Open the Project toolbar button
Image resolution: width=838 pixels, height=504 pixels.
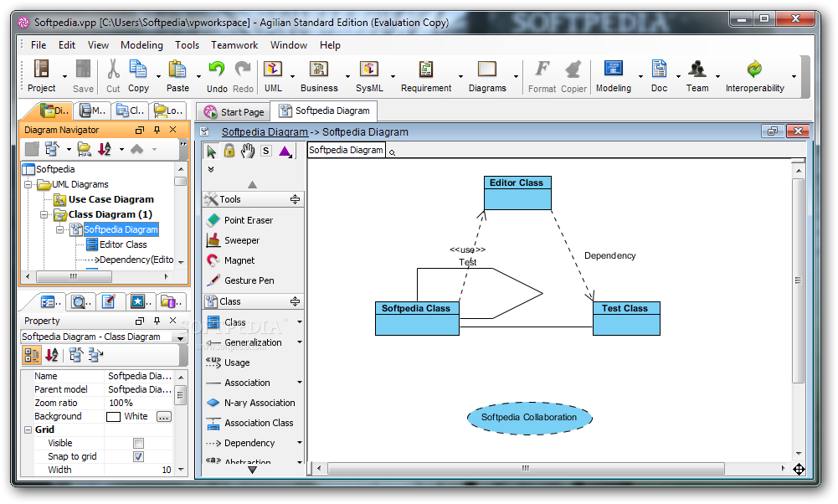[x=41, y=76]
